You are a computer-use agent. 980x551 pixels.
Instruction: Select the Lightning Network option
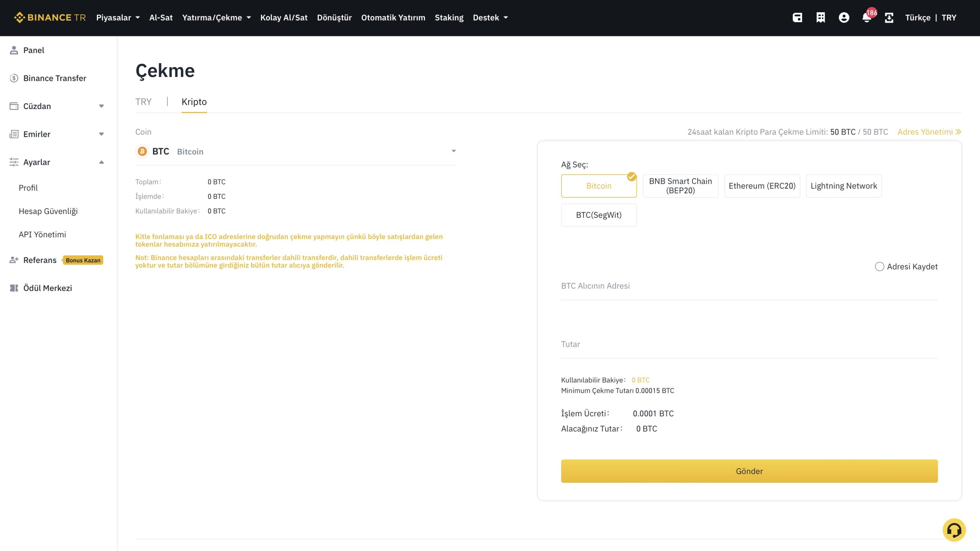(x=844, y=186)
